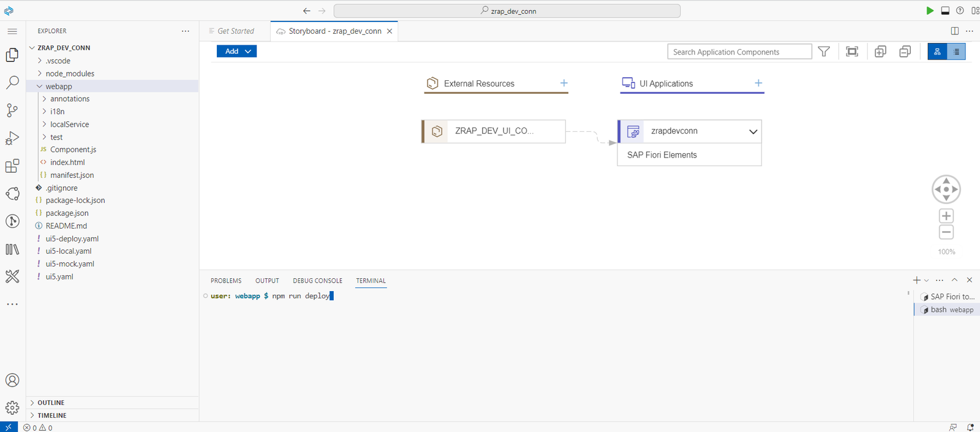Viewport: 980px width, 432px height.
Task: Switch to storyboard list view toggle
Action: click(x=956, y=51)
